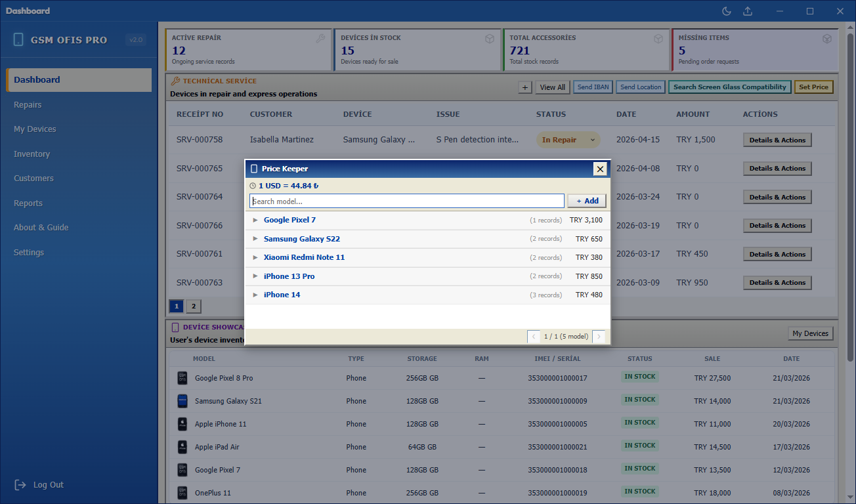Click OnePlus 11 device thumbnail
This screenshot has width=856, height=504.
182,493
